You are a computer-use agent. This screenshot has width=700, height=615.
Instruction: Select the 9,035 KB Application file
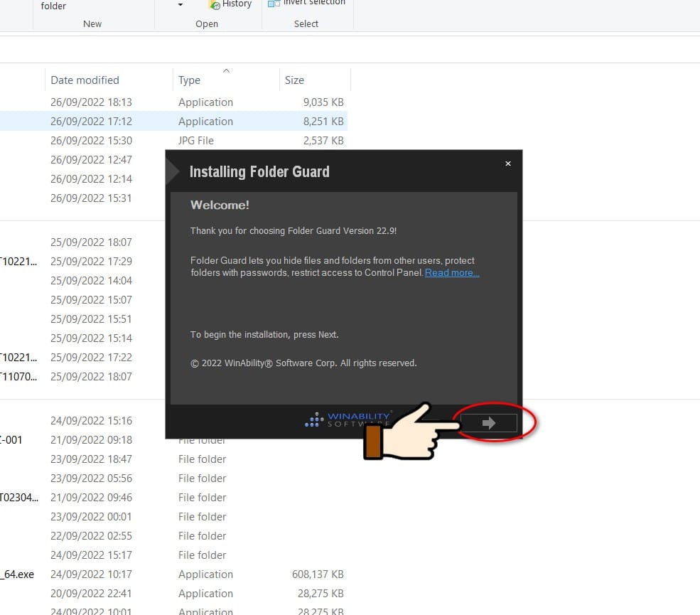173,102
